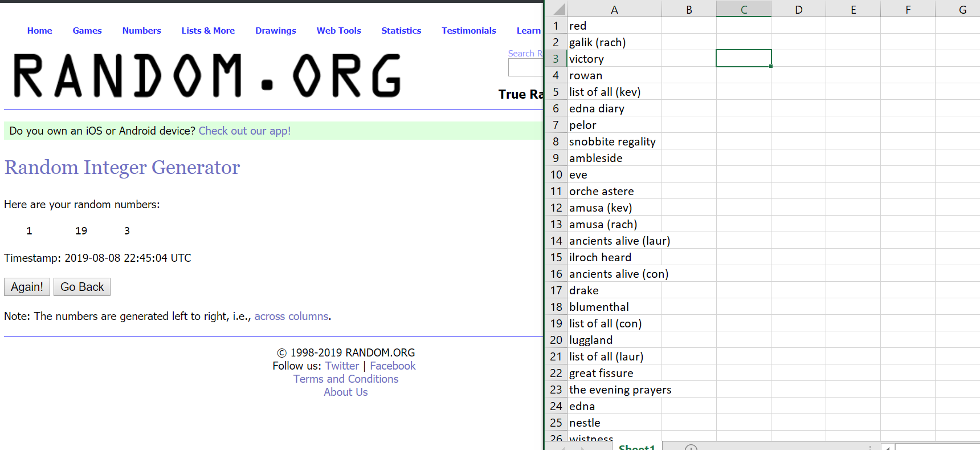Select column C header in Excel
Screen dimensions: 980x450
point(744,9)
